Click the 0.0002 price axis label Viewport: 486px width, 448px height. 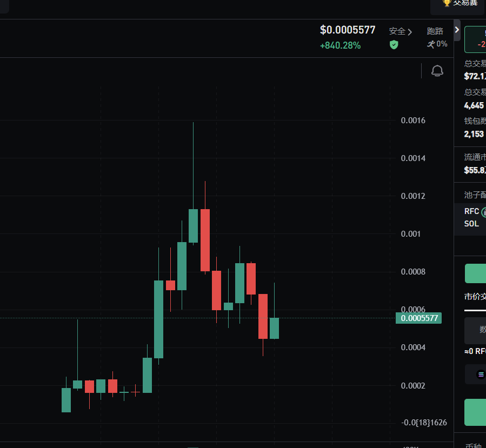[x=413, y=386]
